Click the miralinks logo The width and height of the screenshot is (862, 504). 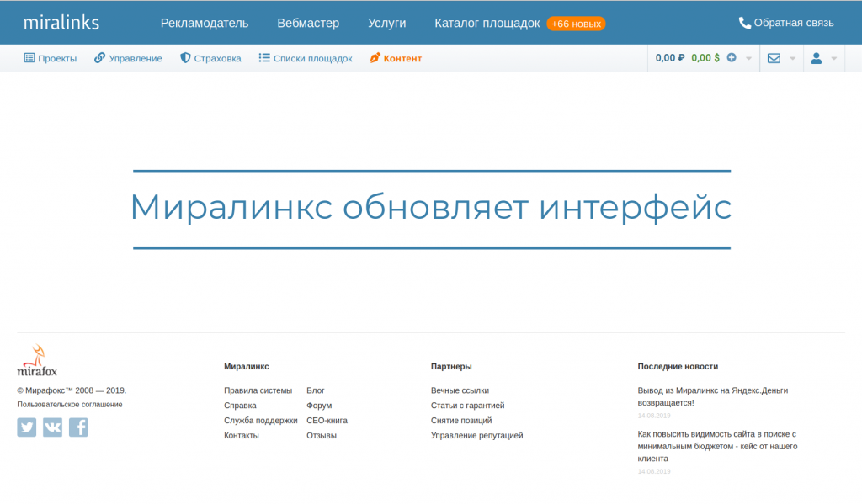61,23
